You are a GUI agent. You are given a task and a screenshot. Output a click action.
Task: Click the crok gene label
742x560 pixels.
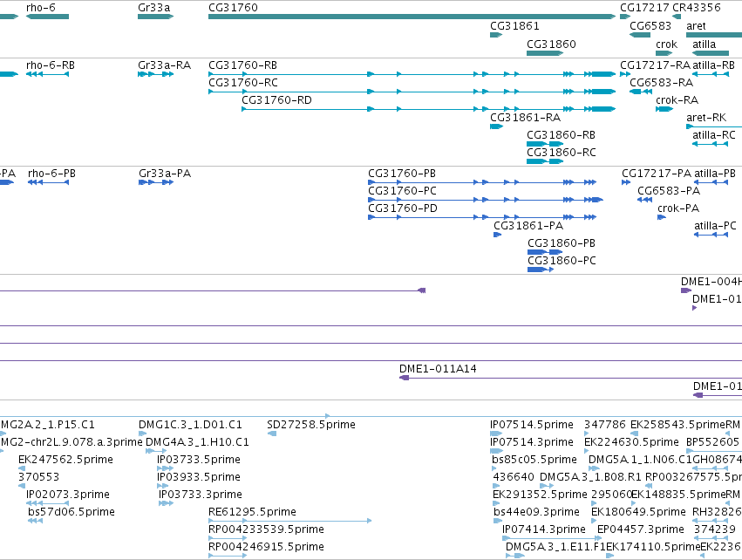tap(666, 44)
